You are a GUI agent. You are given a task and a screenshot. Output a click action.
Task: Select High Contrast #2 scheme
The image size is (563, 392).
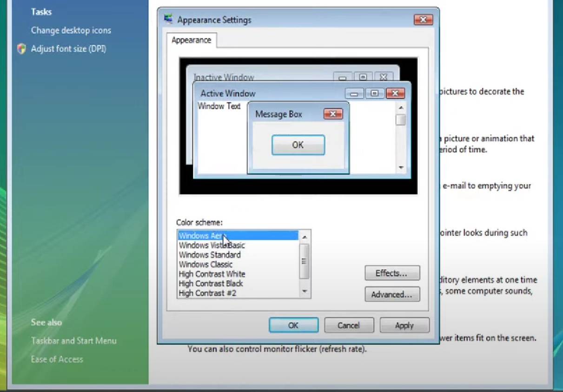point(238,293)
